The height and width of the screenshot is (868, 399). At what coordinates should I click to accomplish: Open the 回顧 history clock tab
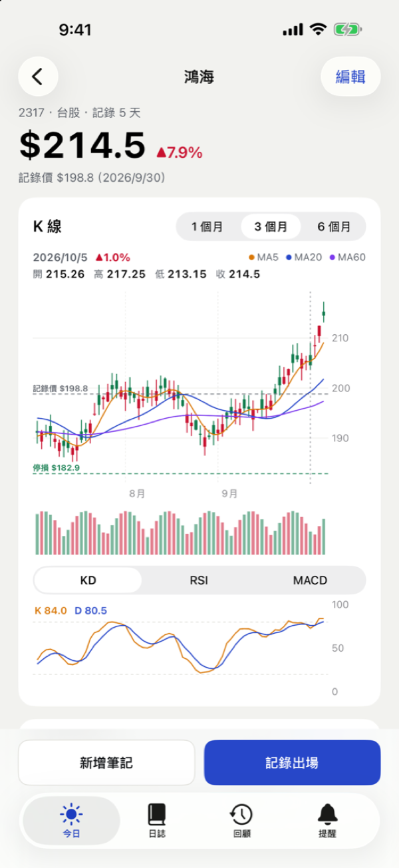[x=241, y=821]
